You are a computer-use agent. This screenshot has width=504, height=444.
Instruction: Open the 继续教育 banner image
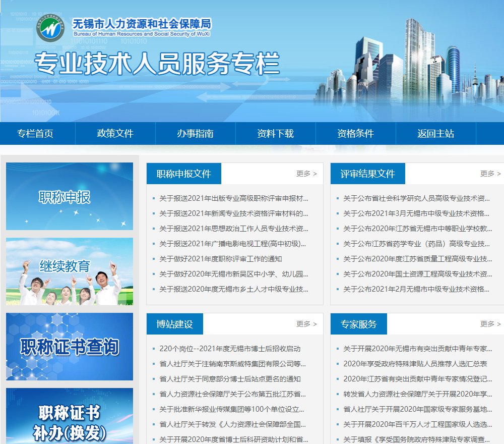(x=70, y=271)
